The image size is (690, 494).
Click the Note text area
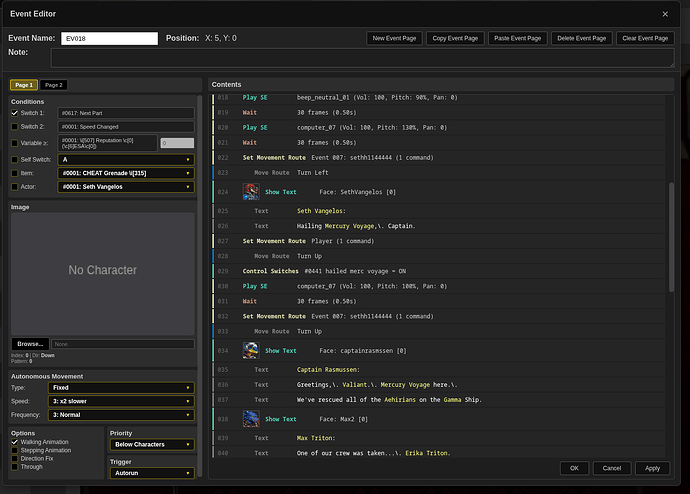coord(363,58)
